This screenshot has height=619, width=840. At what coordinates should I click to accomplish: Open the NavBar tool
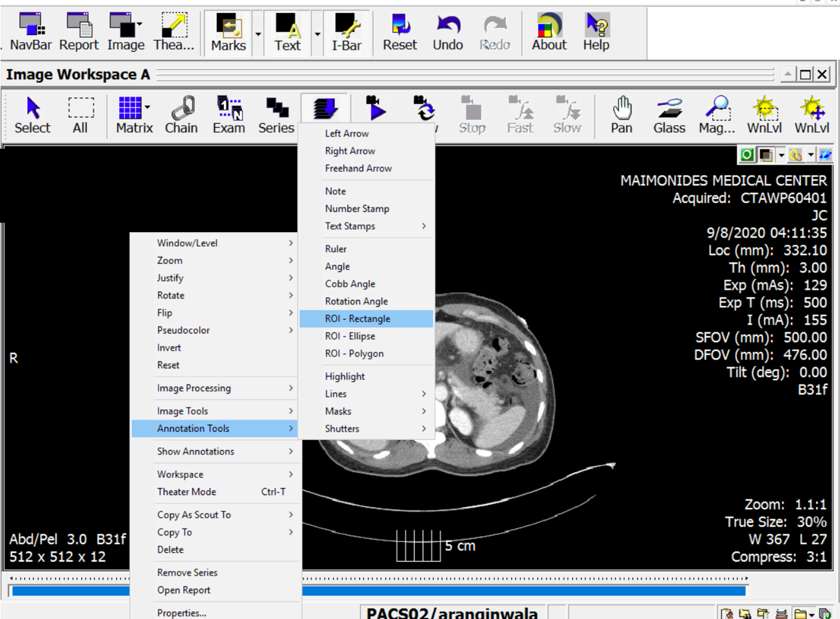[x=31, y=33]
